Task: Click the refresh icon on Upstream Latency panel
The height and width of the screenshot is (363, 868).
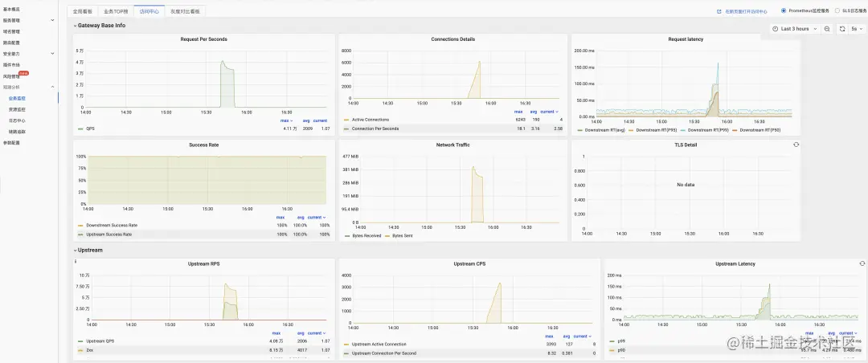Action: [x=862, y=263]
